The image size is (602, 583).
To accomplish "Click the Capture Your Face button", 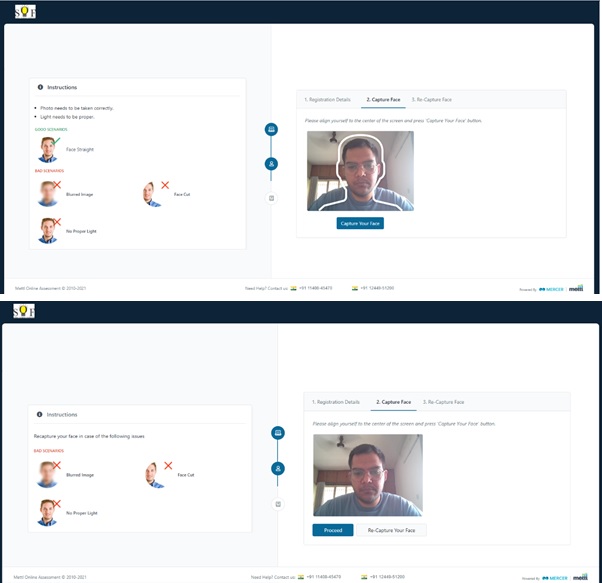I will coord(360,223).
